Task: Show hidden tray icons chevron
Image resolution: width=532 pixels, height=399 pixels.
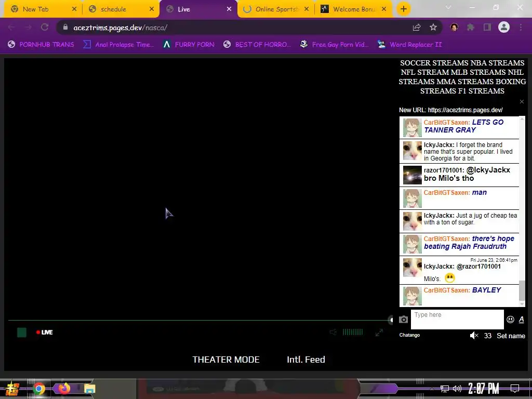Action: pos(432,389)
